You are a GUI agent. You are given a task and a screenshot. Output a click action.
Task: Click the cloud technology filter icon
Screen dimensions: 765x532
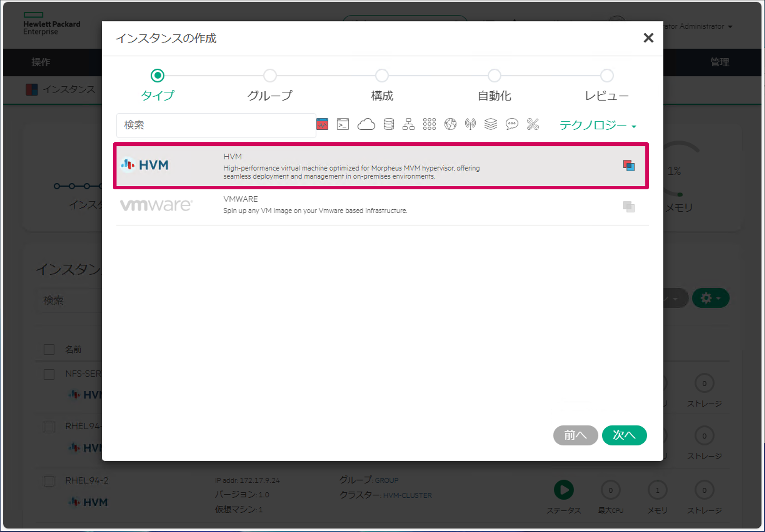coord(366,124)
